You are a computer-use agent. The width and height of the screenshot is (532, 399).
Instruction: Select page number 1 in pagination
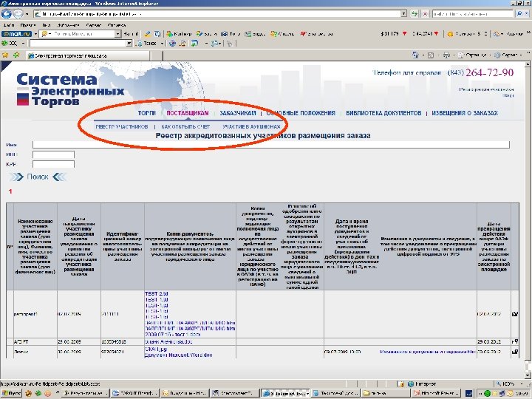coord(10,191)
